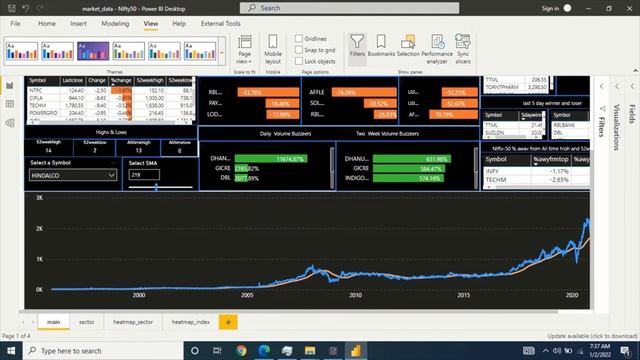Screen dimensions: 640x360
Task: Open the Help ribbon tab
Action: point(179,24)
